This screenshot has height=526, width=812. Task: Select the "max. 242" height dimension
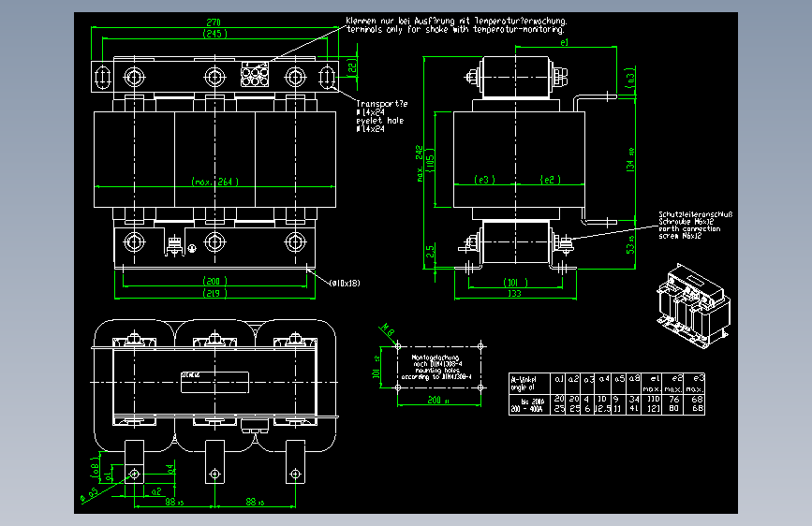(x=420, y=164)
